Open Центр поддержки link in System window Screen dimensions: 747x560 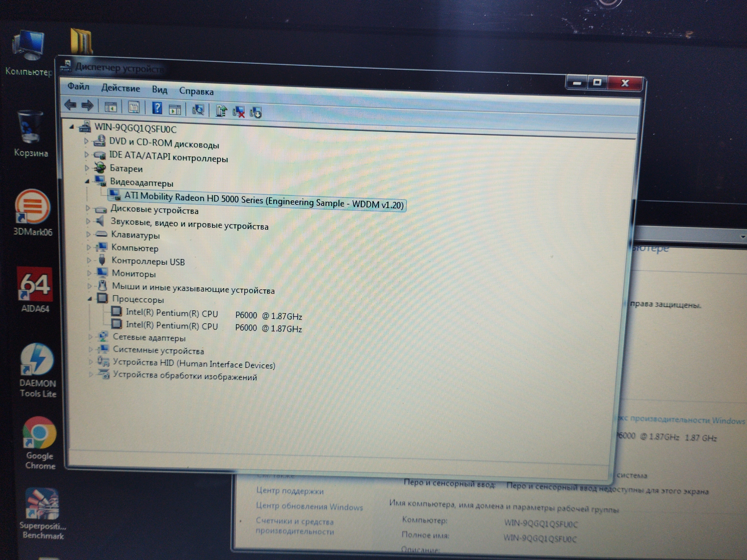(290, 491)
